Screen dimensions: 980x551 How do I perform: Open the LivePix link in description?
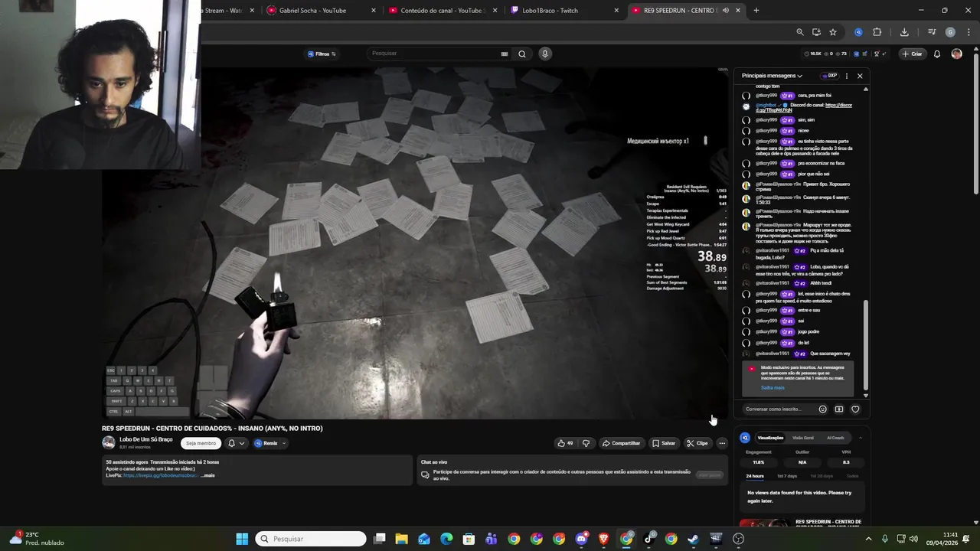pyautogui.click(x=161, y=475)
